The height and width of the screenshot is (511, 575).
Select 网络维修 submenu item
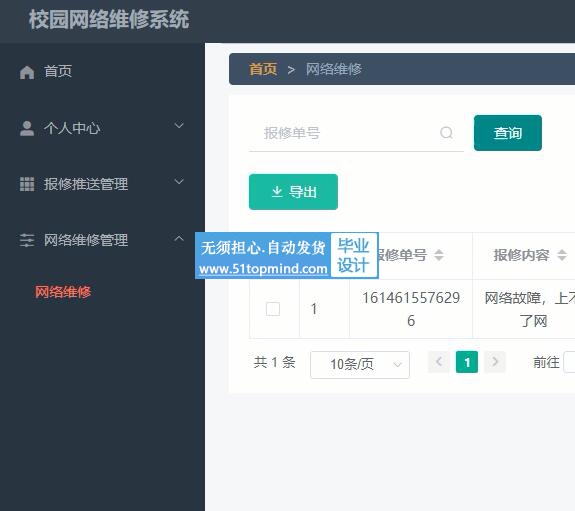63,292
